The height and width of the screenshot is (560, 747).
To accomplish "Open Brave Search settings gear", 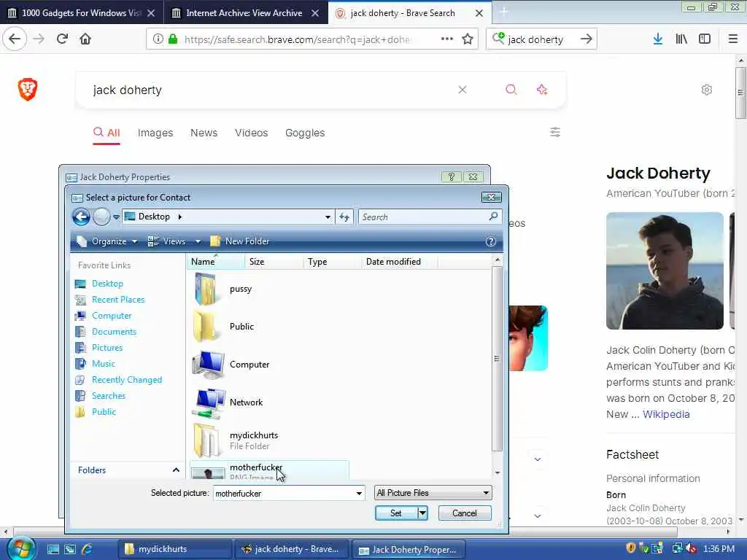I will [x=706, y=90].
